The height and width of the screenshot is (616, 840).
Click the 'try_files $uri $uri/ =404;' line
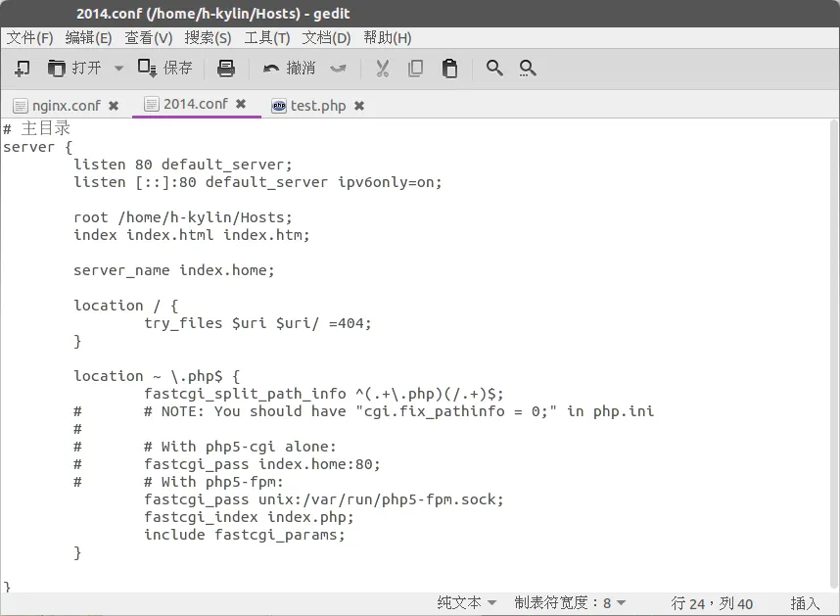257,323
